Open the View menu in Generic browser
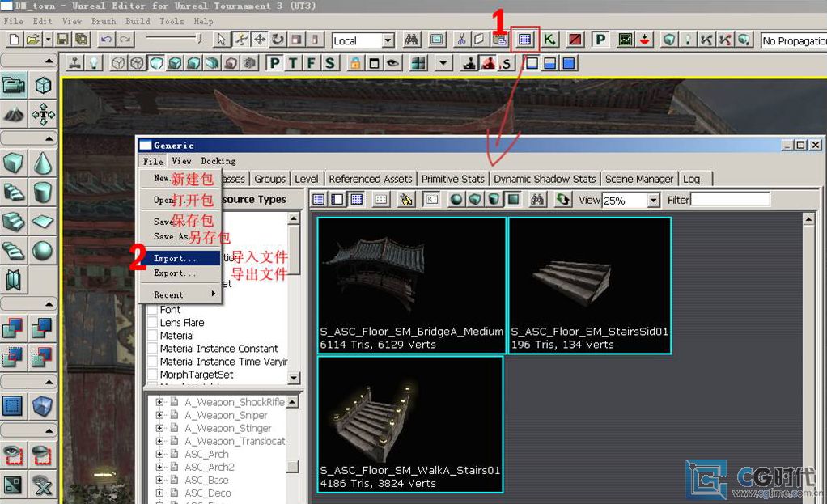 coord(181,161)
